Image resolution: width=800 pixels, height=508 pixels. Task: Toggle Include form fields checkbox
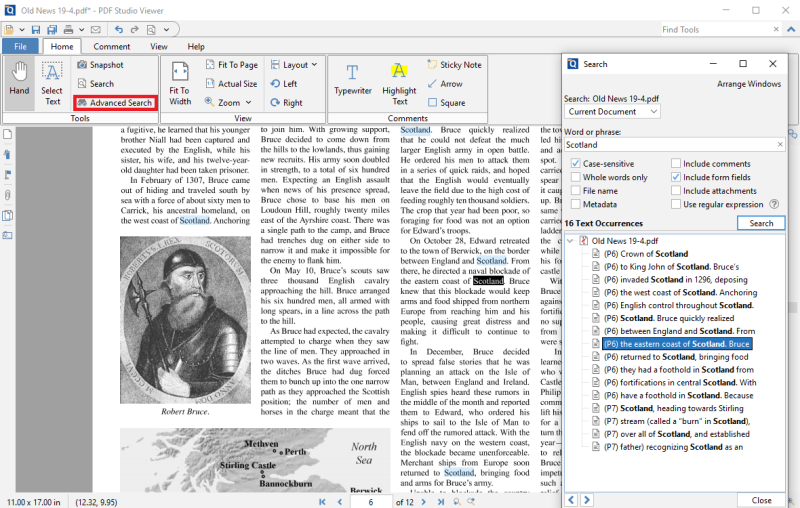[x=676, y=177]
